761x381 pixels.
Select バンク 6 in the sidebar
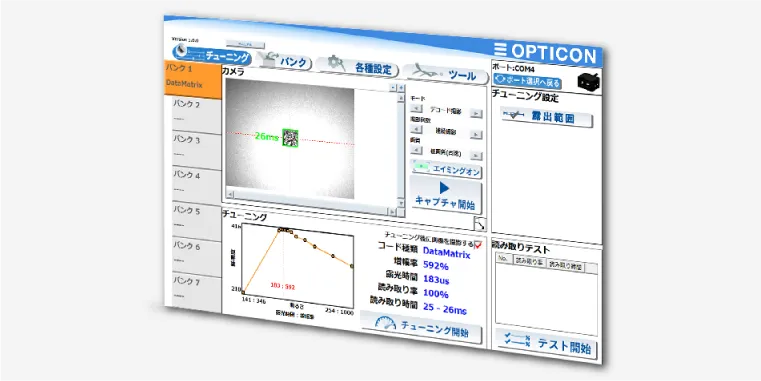pos(197,254)
